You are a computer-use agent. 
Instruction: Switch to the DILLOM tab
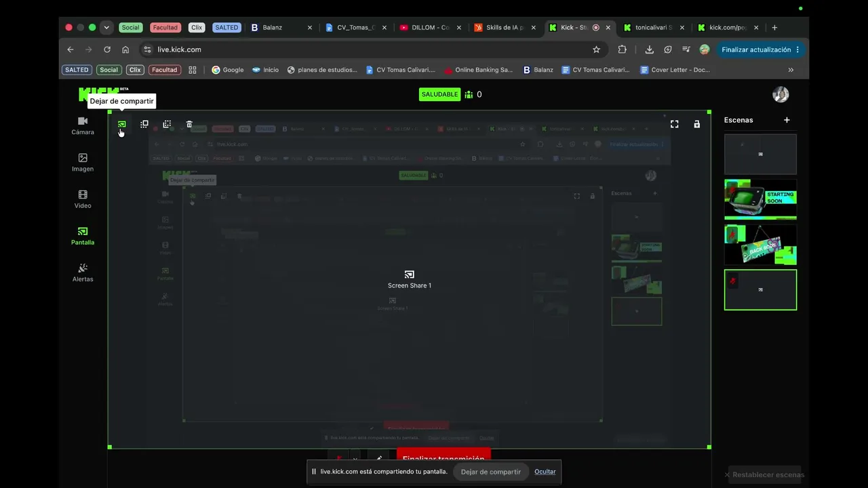431,28
